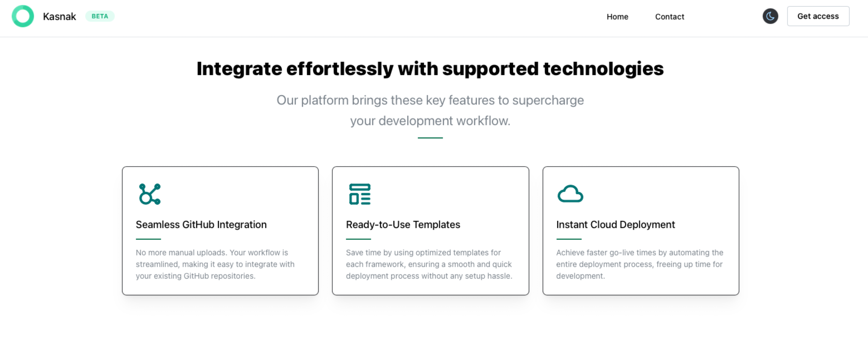Click the cloud deployment icon
This screenshot has height=356, width=868.
coord(570,194)
